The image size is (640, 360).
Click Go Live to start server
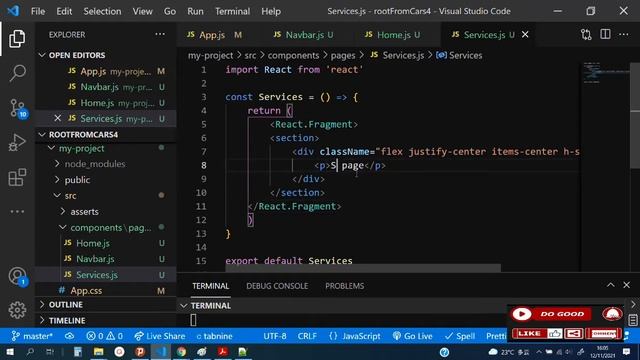point(412,336)
